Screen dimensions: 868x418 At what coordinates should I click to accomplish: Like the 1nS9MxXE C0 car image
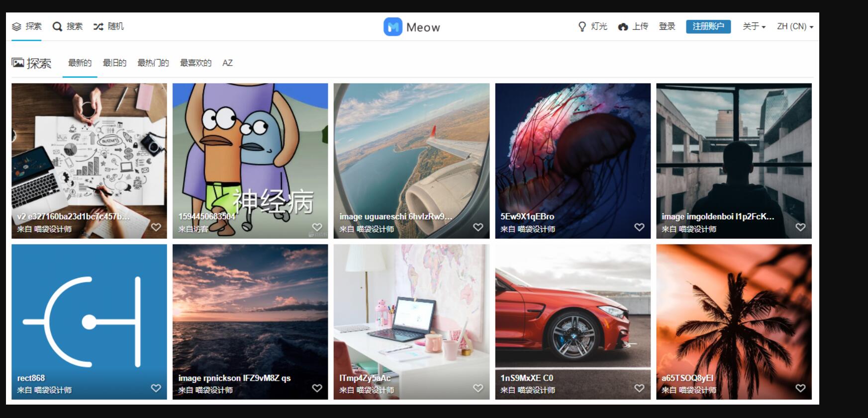point(639,388)
